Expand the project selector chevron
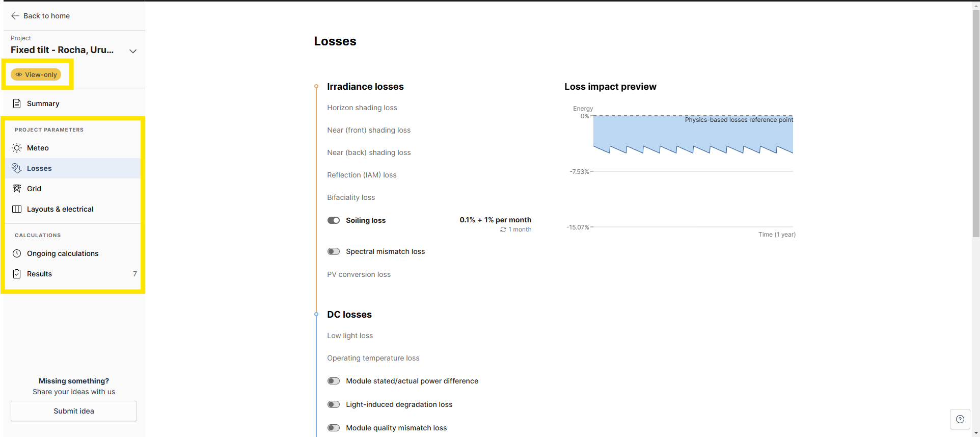 click(x=133, y=51)
